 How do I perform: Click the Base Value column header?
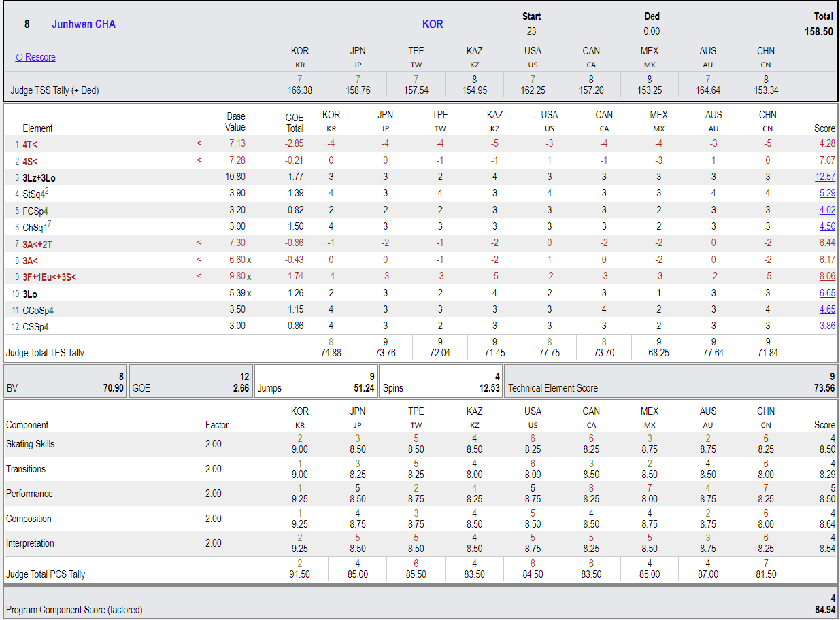[235, 122]
